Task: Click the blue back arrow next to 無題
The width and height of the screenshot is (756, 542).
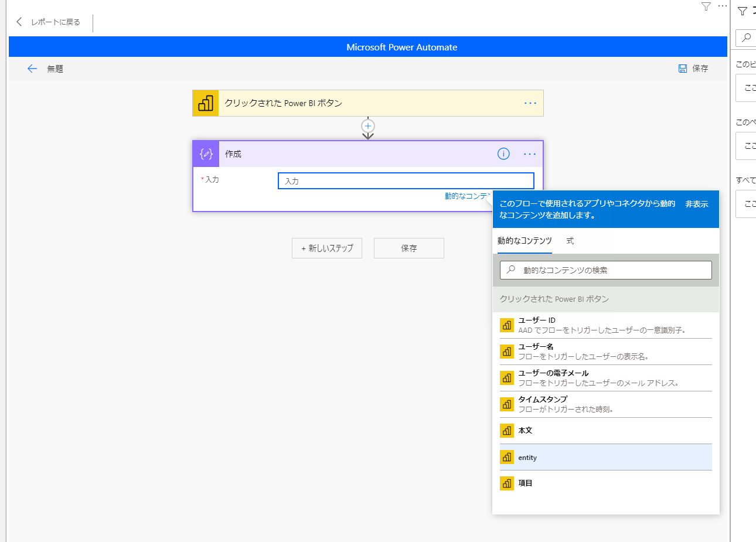Action: [x=32, y=69]
